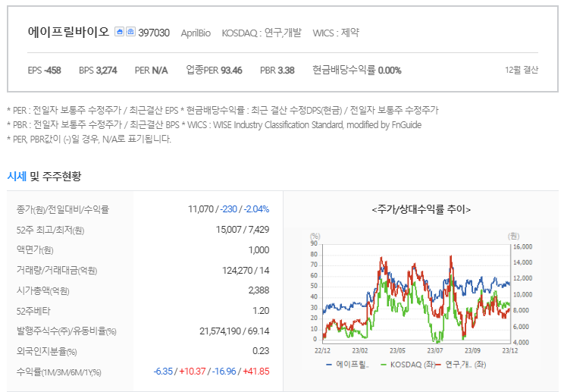Click the PBR WICS footnote line
The width and height of the screenshot is (564, 392).
[215, 125]
